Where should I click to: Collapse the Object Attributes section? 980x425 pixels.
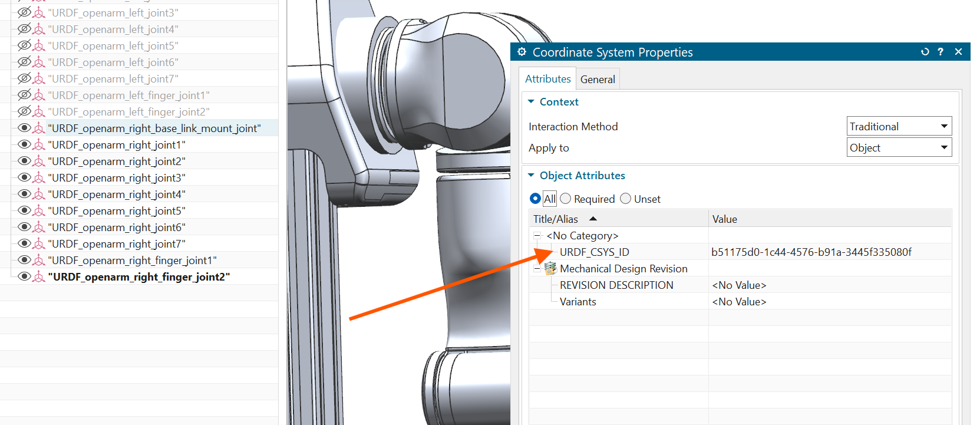(x=531, y=175)
